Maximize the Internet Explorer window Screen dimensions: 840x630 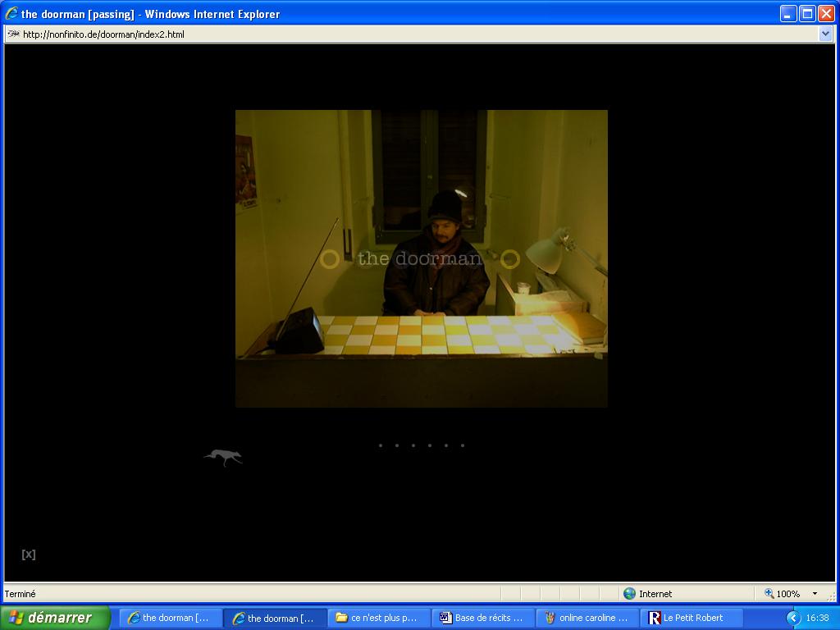pos(807,13)
